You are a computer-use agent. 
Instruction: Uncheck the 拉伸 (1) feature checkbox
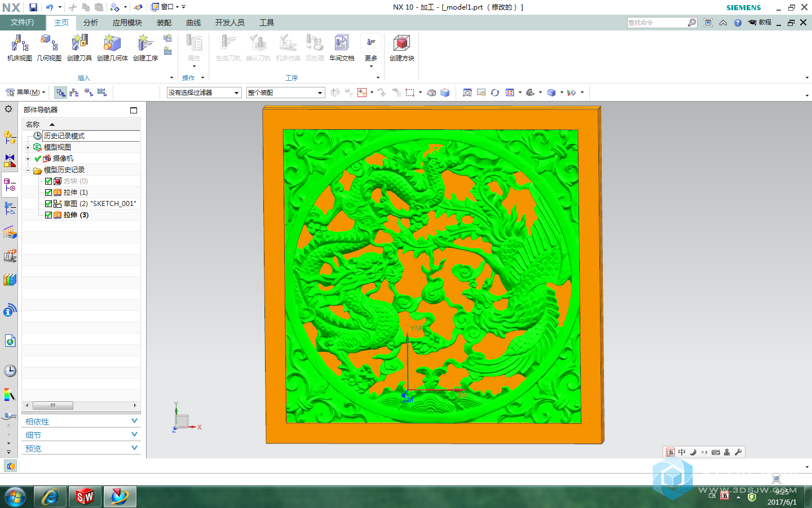pos(48,192)
